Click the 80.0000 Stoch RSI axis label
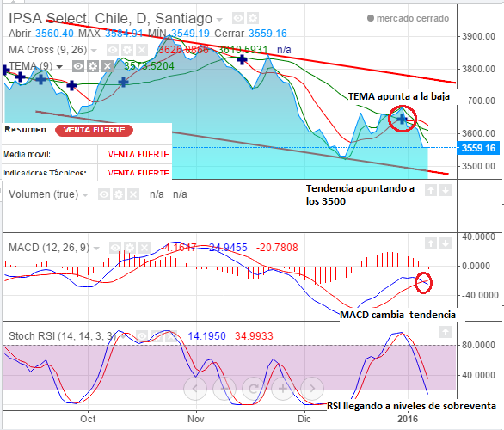This screenshot has width=504, height=430. click(x=478, y=345)
